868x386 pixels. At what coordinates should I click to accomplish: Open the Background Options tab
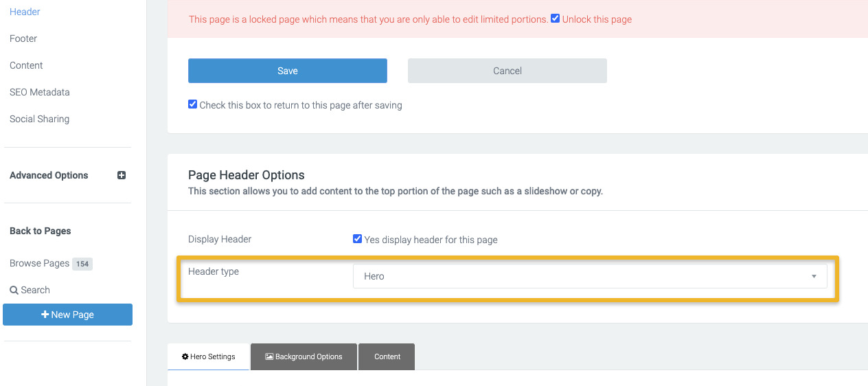304,357
